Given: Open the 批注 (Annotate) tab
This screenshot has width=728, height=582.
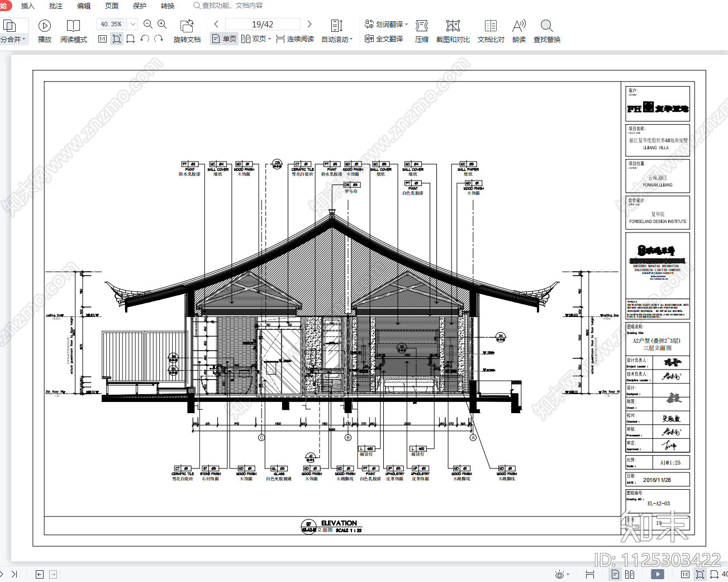Looking at the screenshot, I should tap(56, 6).
